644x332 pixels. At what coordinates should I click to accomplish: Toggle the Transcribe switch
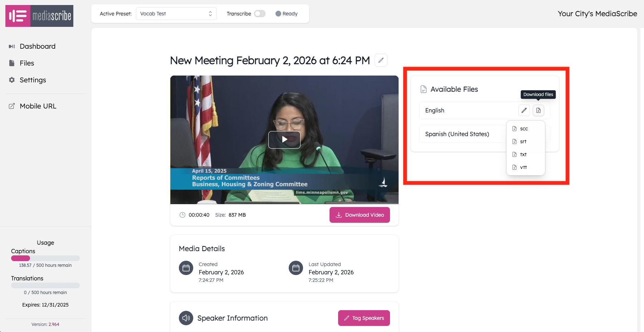click(260, 14)
